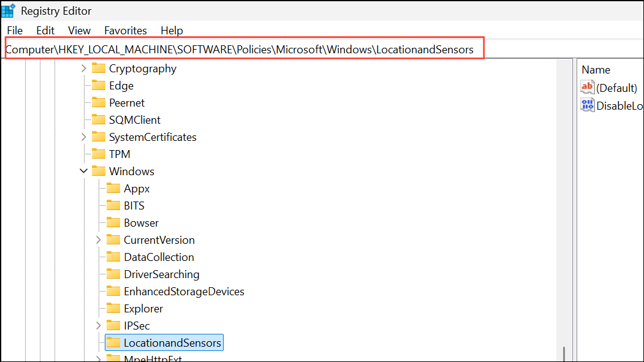Click the Registry Editor app icon

click(x=8, y=10)
